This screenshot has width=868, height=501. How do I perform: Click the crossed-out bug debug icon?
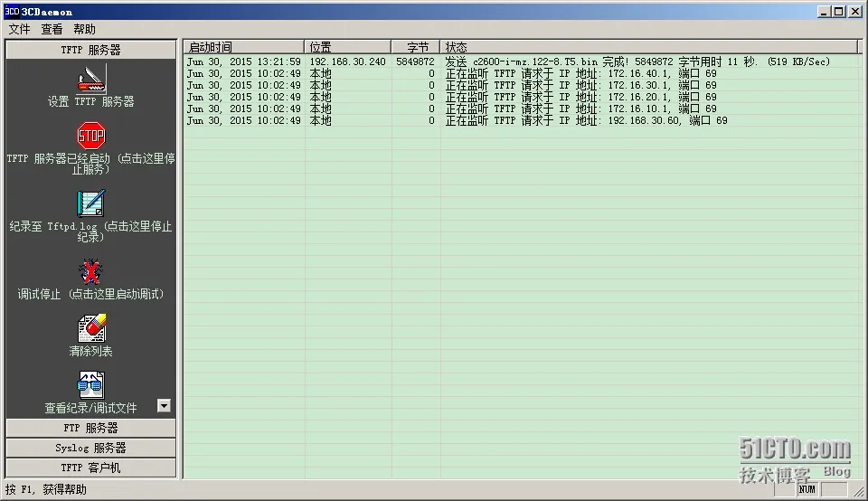pos(90,272)
